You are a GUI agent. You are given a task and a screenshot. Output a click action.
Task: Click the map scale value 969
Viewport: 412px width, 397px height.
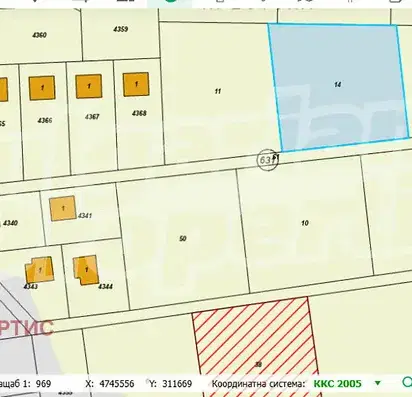[43, 384]
